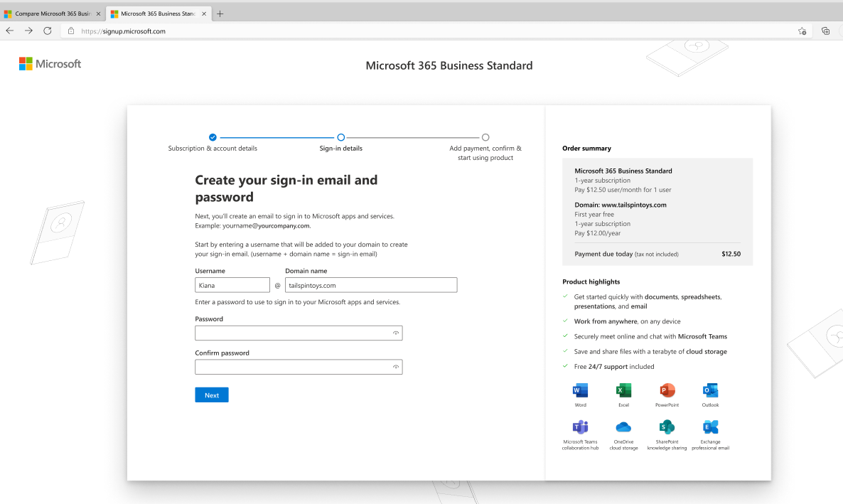Show the Confirm password field contents

[396, 367]
